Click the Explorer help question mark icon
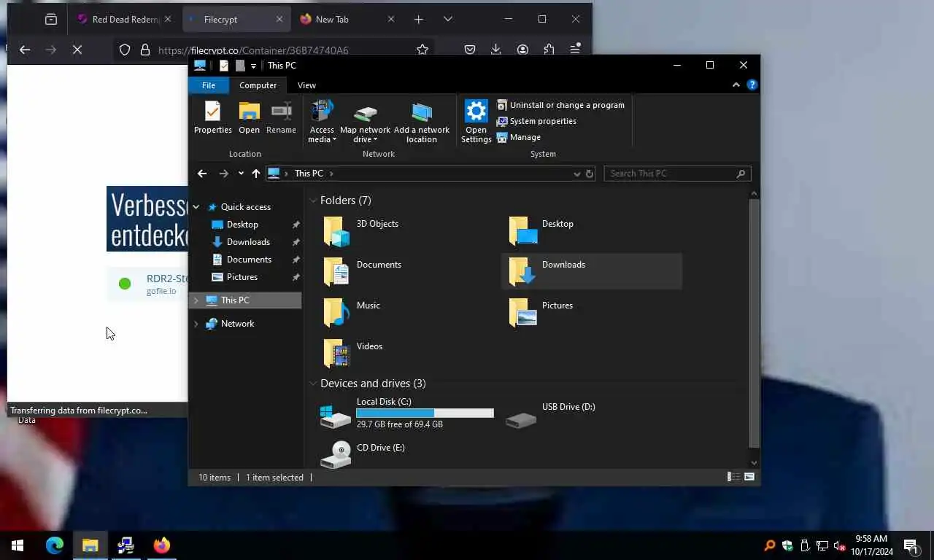This screenshot has height=560, width=934. [x=752, y=85]
